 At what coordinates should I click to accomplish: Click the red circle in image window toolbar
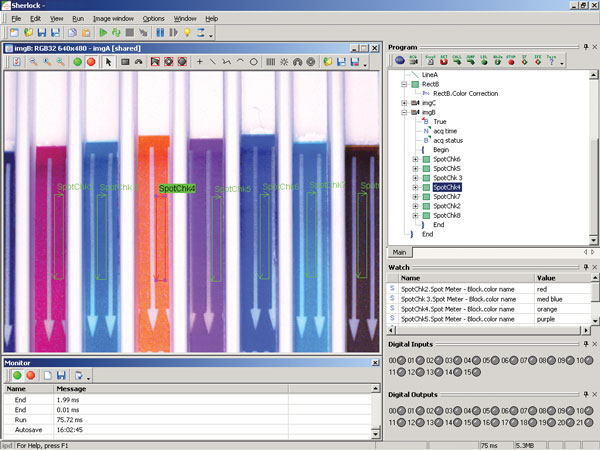click(x=91, y=62)
